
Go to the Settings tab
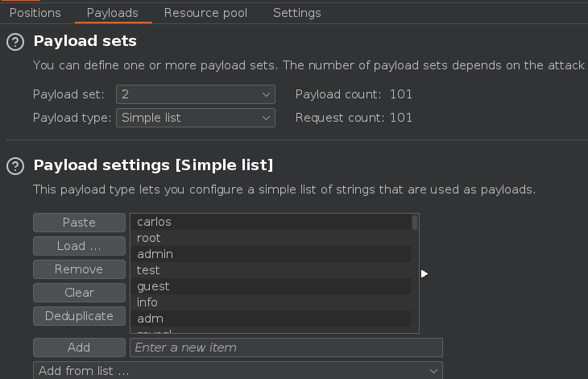296,13
